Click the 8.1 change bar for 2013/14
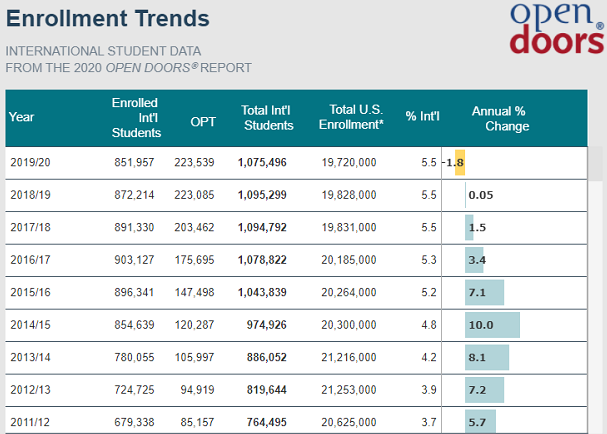This screenshot has width=607, height=434. [x=487, y=357]
